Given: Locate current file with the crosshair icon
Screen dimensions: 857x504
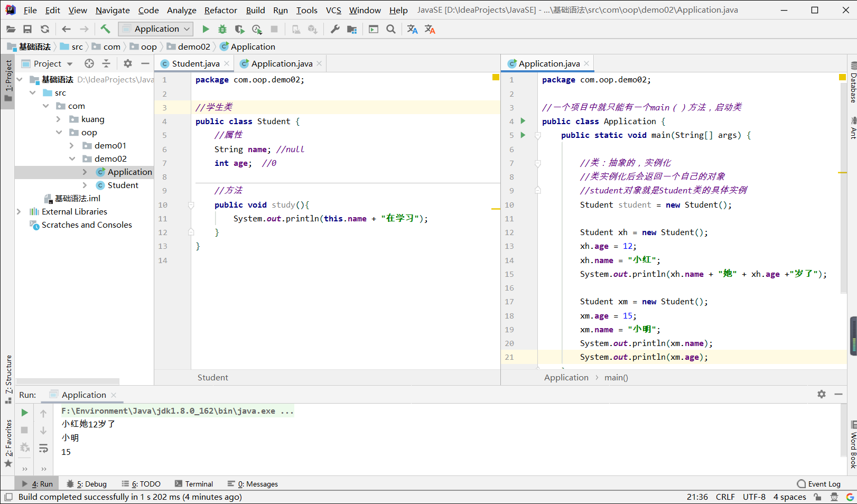Looking at the screenshot, I should [89, 63].
